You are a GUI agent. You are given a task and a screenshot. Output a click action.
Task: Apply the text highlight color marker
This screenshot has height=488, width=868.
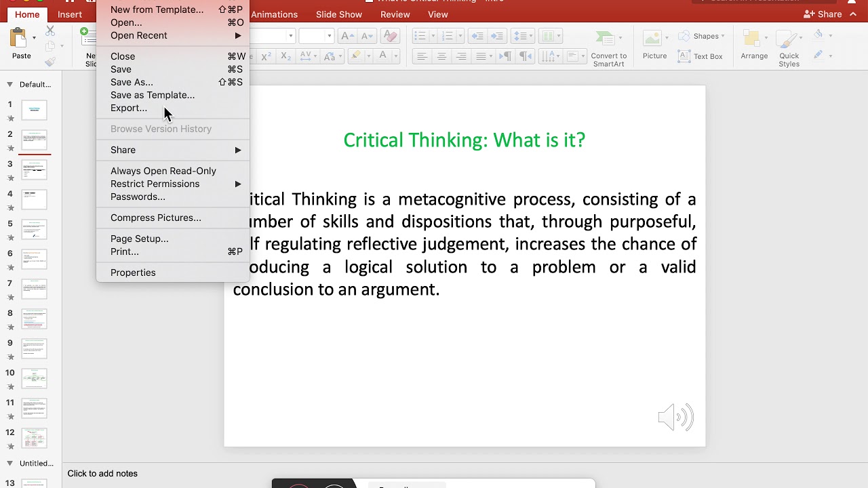(x=357, y=56)
